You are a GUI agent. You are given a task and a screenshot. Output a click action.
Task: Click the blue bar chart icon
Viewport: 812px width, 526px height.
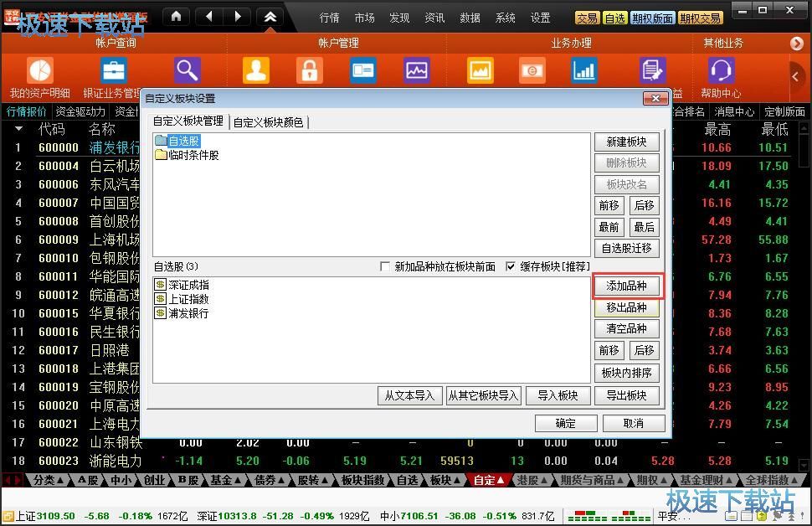tap(584, 71)
